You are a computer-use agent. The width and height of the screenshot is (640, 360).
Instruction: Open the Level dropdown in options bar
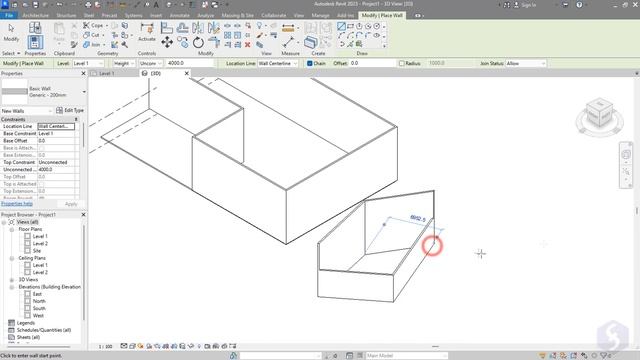coord(88,63)
